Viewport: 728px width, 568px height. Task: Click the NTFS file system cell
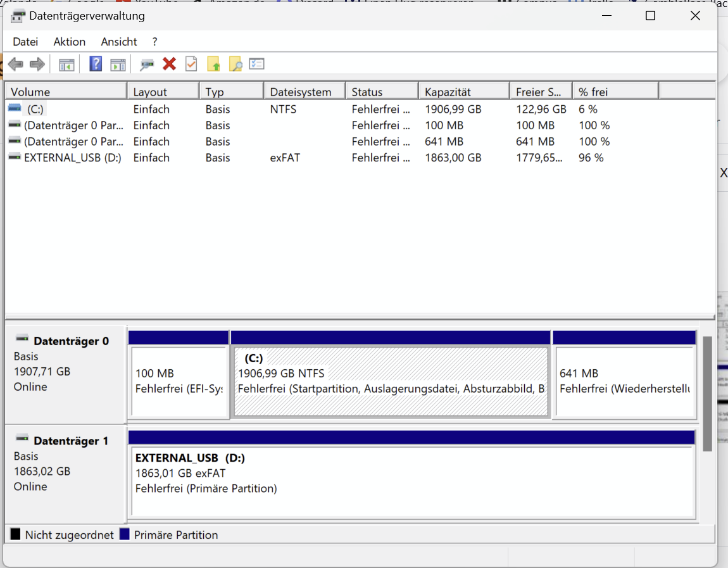point(283,109)
